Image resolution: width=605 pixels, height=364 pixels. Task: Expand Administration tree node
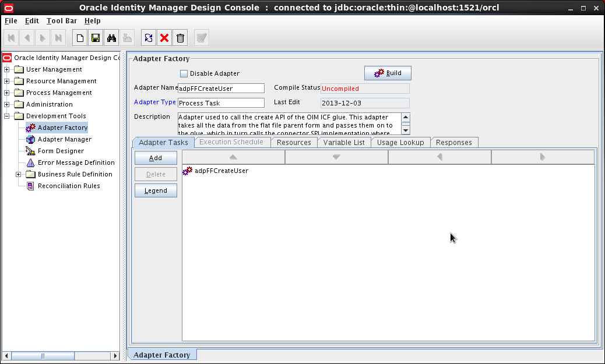pyautogui.click(x=6, y=104)
